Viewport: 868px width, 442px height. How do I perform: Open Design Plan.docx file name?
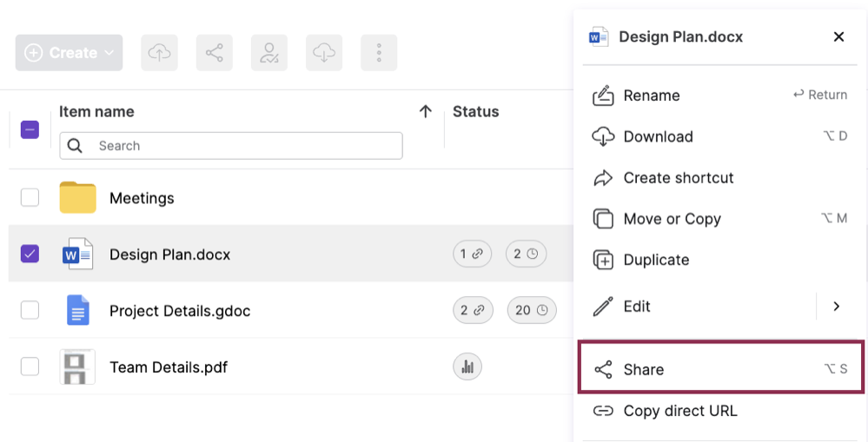coord(170,254)
